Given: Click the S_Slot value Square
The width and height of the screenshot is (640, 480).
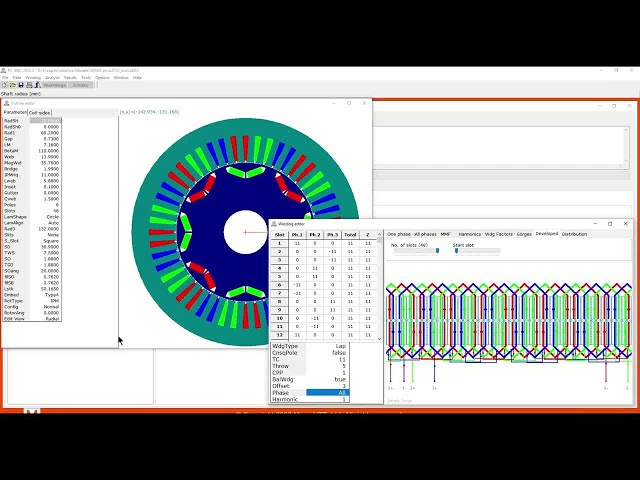Looking at the screenshot, I should coord(45,241).
